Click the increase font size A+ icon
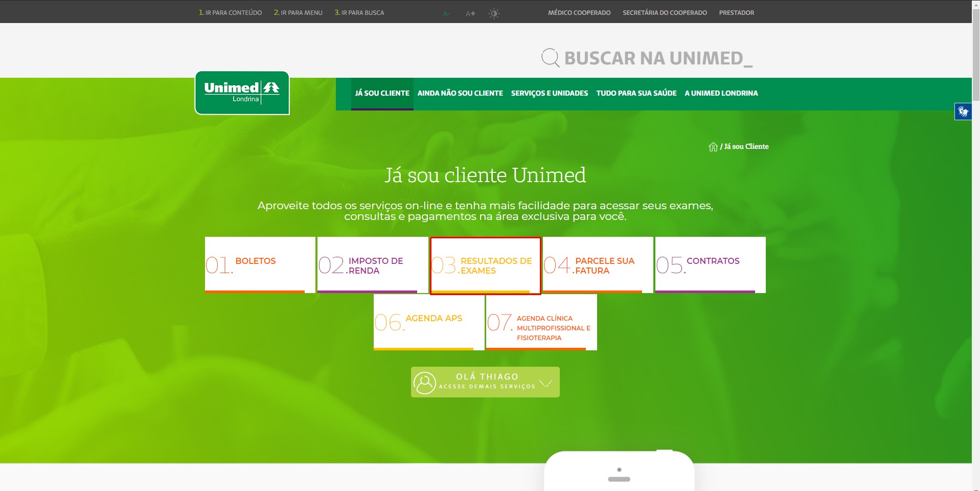Screen dimensions: 980x491 (470, 14)
